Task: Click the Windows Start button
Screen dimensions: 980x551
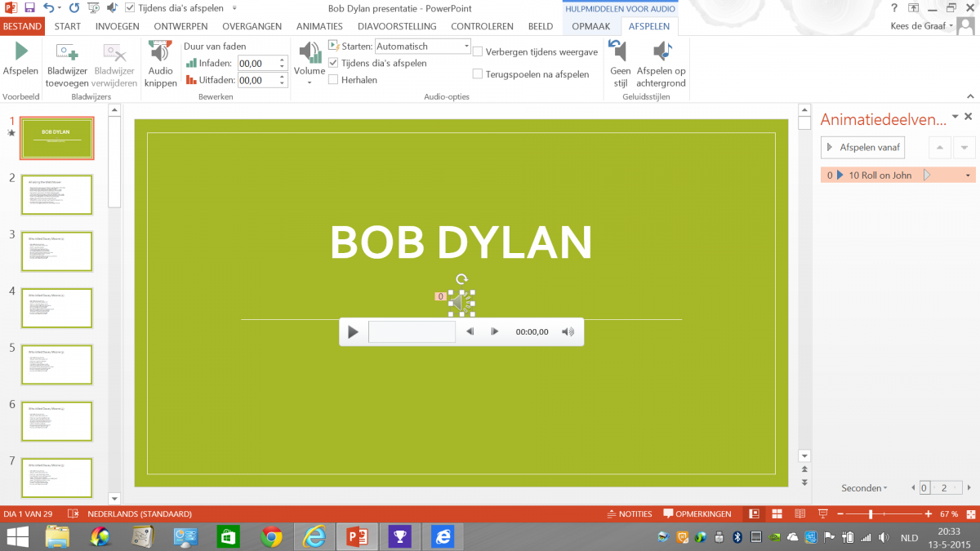Action: (x=16, y=536)
